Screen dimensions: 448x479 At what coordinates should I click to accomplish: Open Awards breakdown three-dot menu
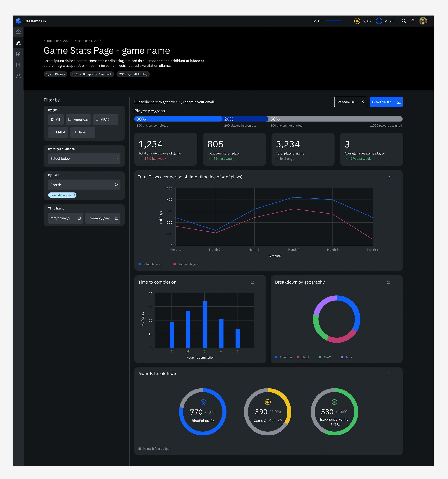coord(395,373)
